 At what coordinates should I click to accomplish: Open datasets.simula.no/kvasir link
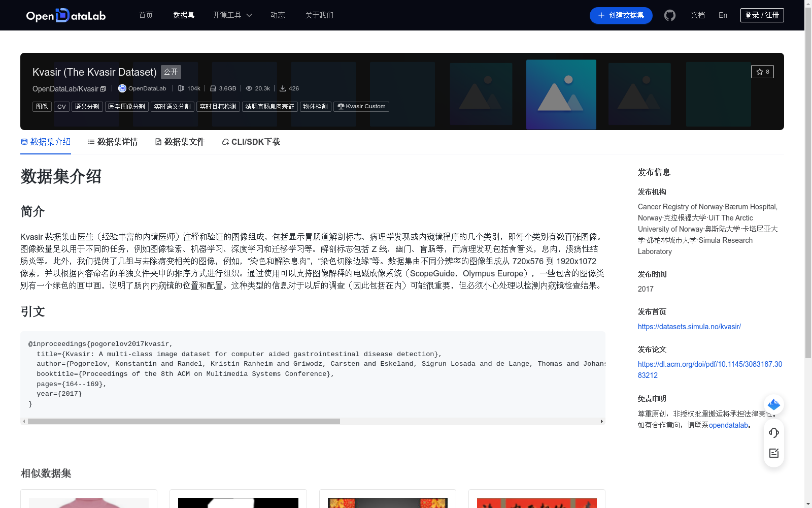(689, 327)
